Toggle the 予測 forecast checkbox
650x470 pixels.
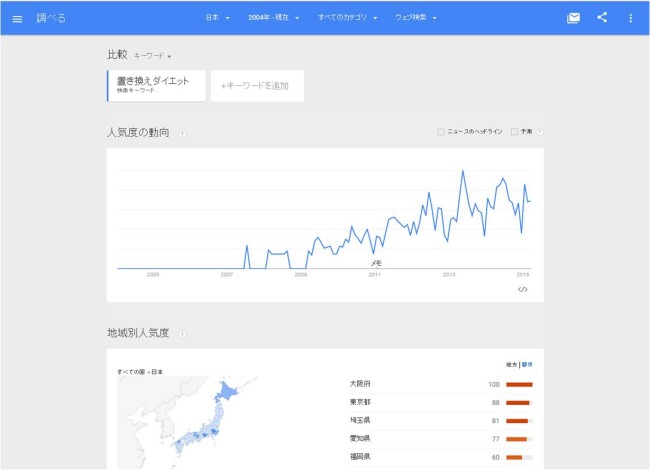(514, 132)
